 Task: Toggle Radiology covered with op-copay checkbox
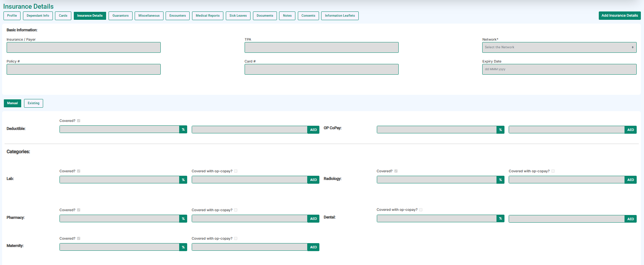pyautogui.click(x=553, y=171)
